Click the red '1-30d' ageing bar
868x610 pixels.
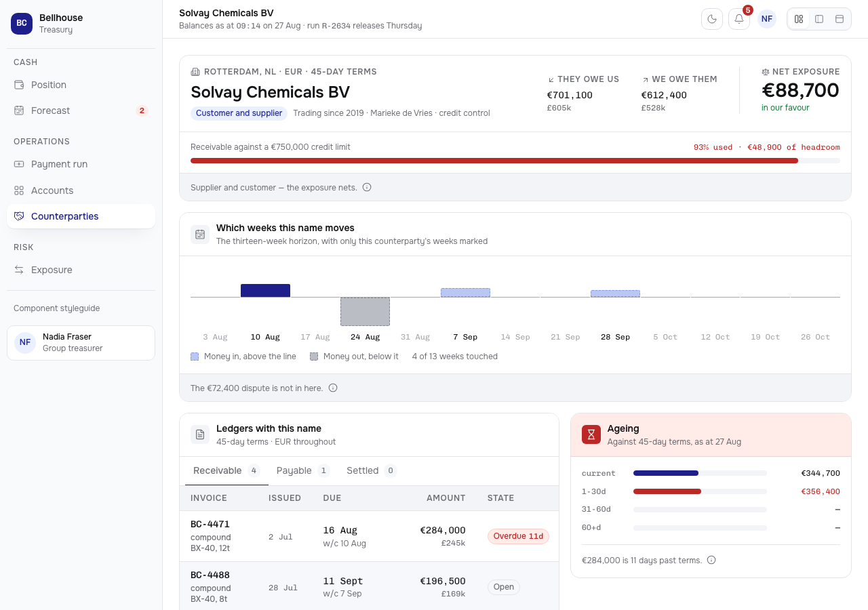(x=667, y=491)
